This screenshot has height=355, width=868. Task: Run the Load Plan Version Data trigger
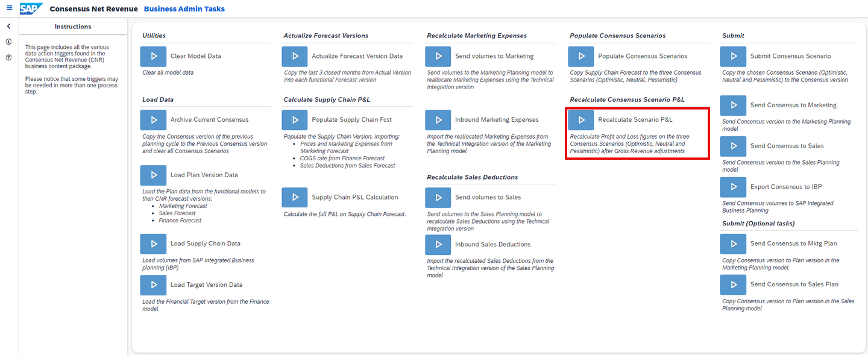click(x=153, y=175)
